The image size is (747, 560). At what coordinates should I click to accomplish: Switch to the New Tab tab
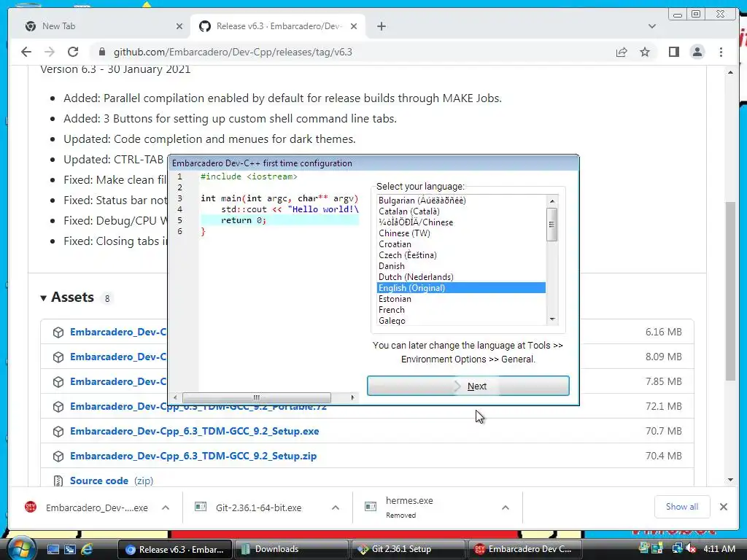tap(99, 26)
